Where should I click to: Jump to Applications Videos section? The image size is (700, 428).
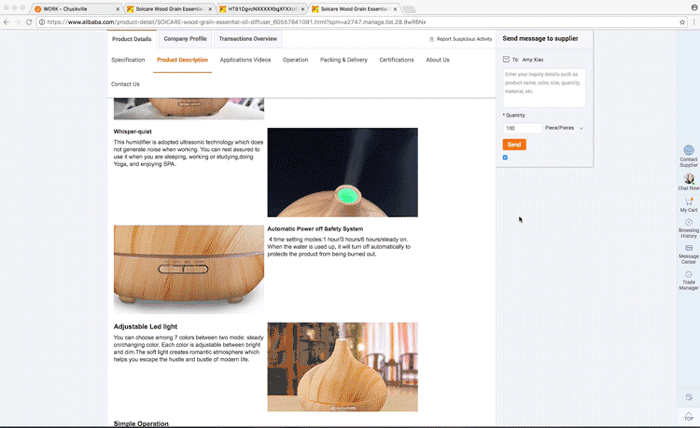pos(245,60)
